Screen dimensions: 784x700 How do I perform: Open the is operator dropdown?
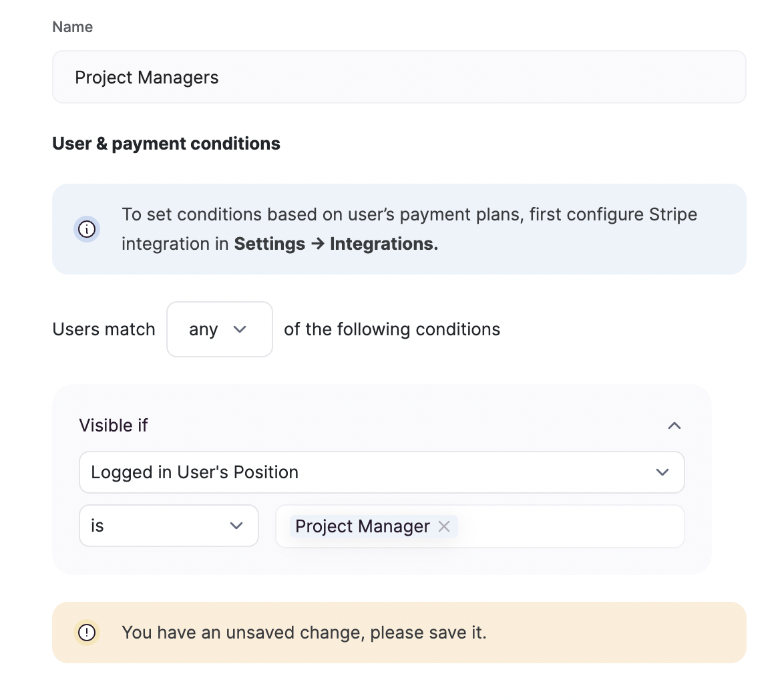(x=168, y=526)
